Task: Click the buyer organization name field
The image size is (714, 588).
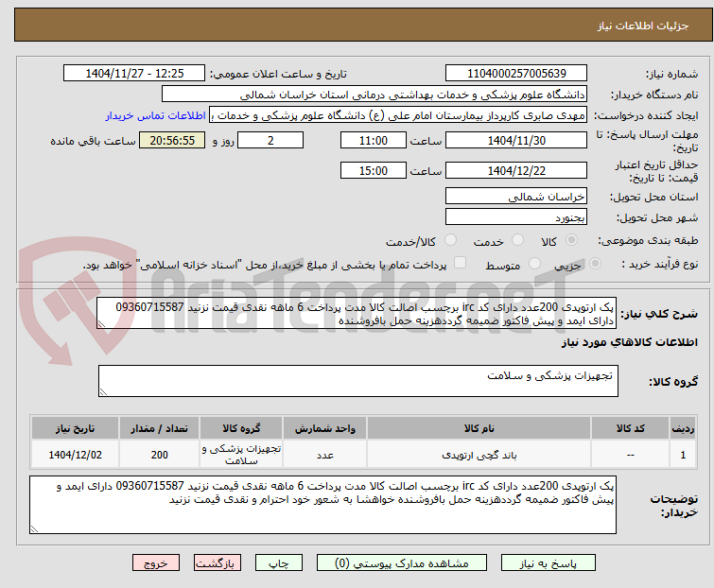Action: point(374,95)
